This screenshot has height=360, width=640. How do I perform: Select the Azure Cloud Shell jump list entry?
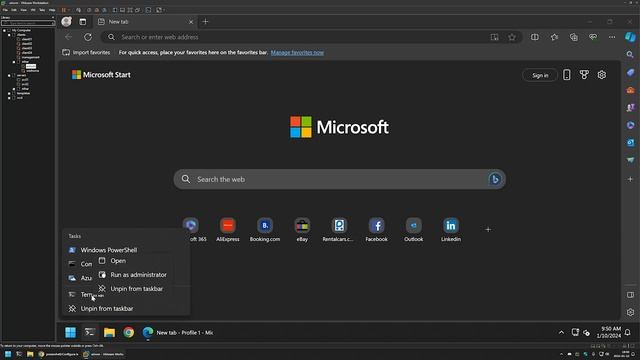click(x=81, y=278)
